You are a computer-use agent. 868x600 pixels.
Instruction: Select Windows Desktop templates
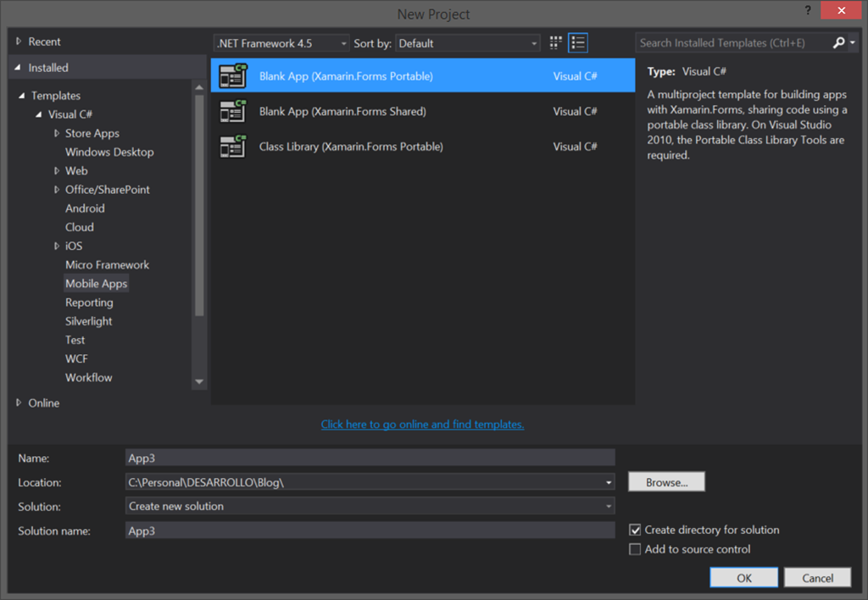point(109,152)
